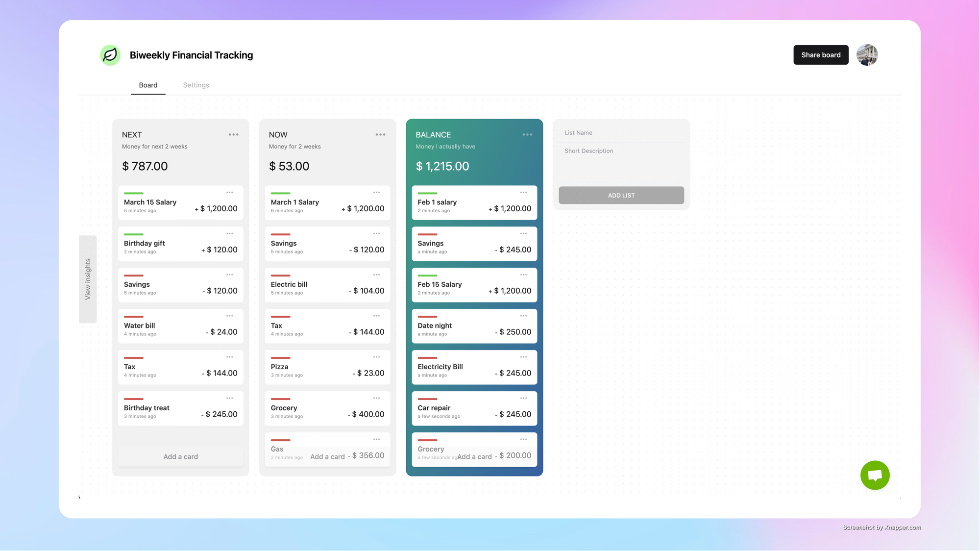The height and width of the screenshot is (551, 980).
Task: Open options for March 15 Salary card
Action: (x=229, y=193)
